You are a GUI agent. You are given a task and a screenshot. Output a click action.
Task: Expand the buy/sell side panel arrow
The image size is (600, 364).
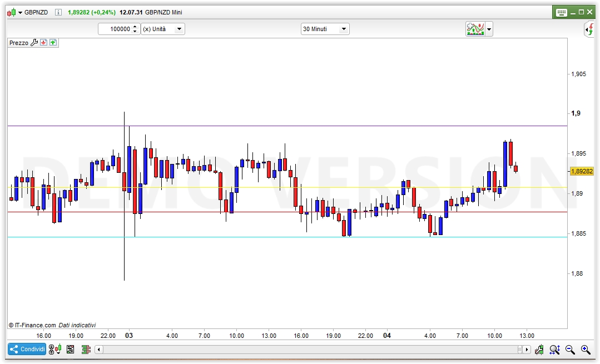[589, 29]
